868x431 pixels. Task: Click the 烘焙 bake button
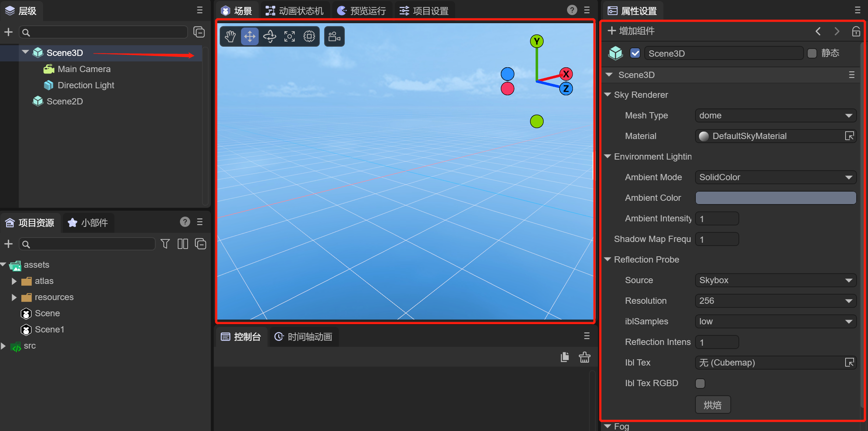[x=712, y=405]
